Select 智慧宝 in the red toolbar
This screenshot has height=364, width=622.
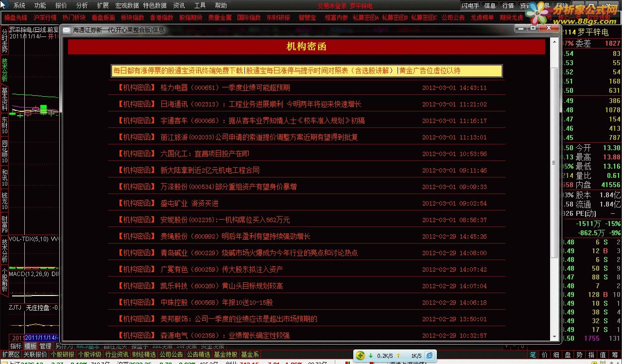click(x=307, y=17)
